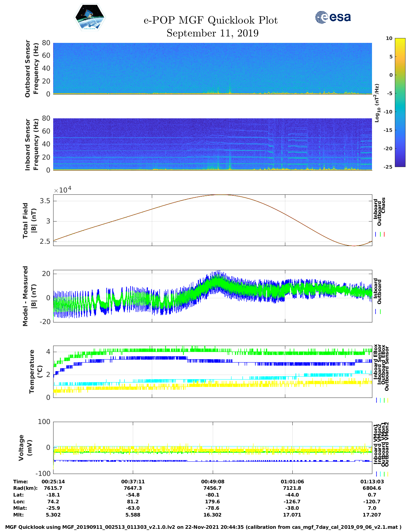Click the 'e-POP MGF Quicklook Plot' title

click(210, 20)
